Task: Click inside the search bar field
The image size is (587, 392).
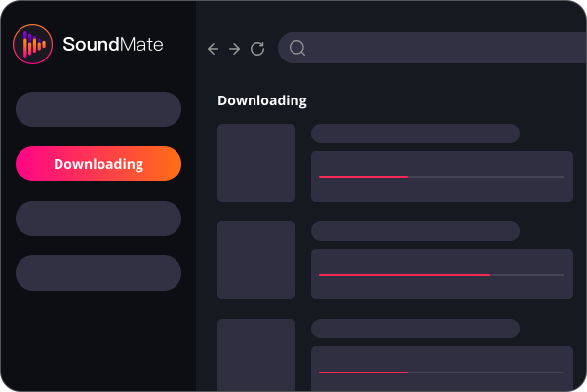Action: point(439,48)
